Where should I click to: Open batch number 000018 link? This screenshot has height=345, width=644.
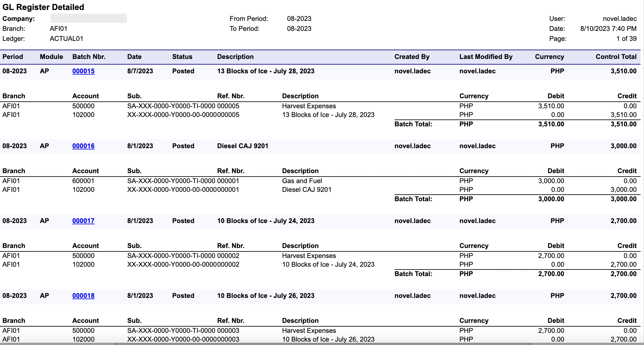(83, 296)
